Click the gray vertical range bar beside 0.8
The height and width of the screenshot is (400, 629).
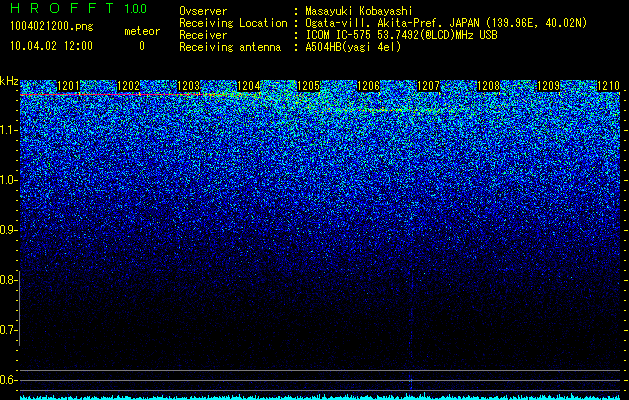coord(19,308)
